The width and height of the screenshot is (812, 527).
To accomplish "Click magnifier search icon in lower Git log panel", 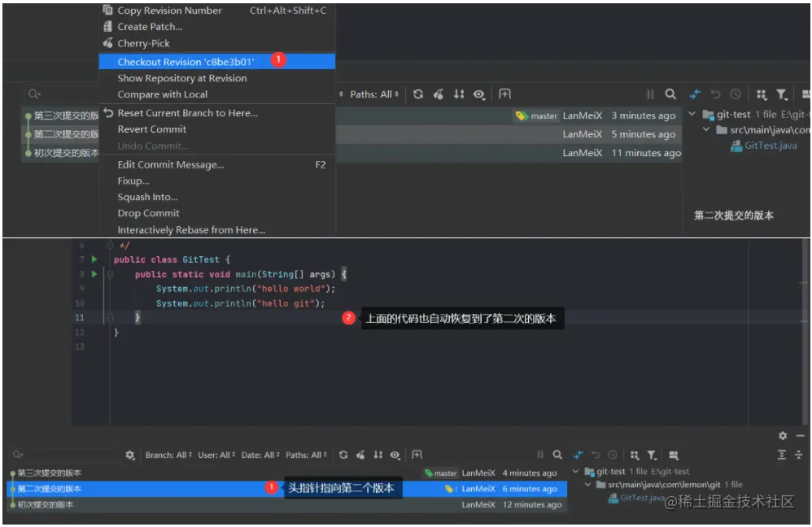I will pyautogui.click(x=557, y=455).
